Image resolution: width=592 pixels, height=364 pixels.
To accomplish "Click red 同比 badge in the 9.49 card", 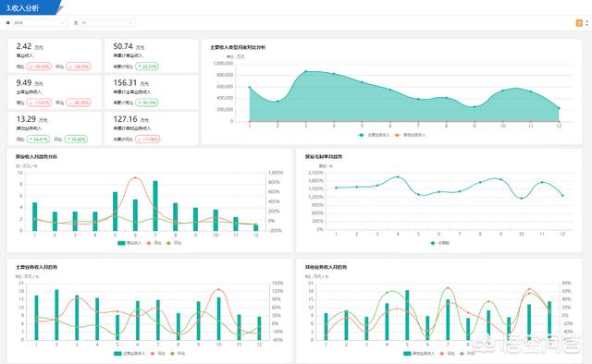I will 39,103.
